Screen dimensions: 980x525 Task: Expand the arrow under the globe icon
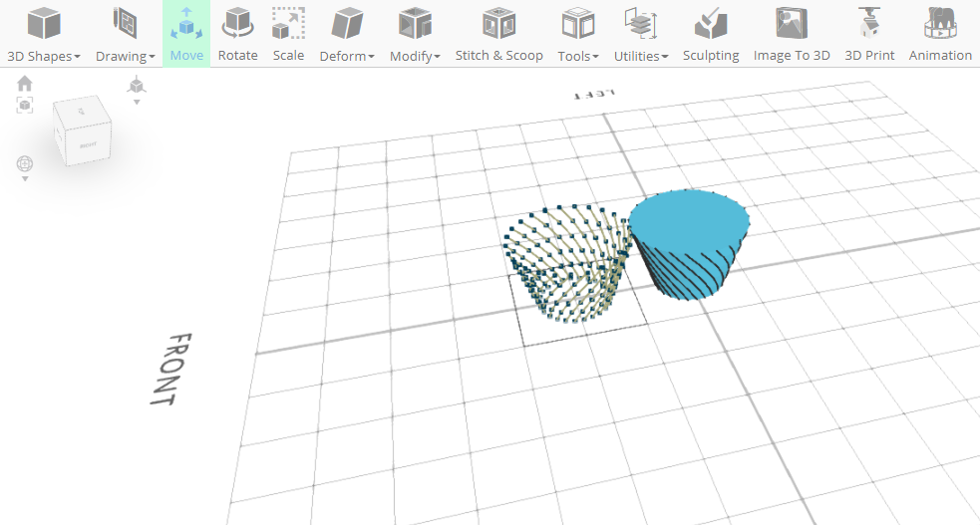pyautogui.click(x=24, y=179)
